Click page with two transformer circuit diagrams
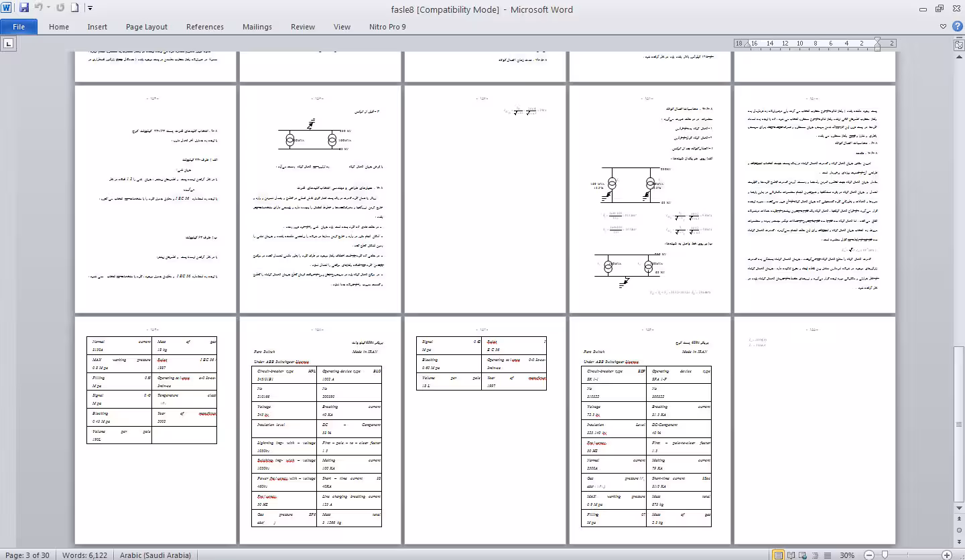This screenshot has width=965, height=560. (x=649, y=199)
